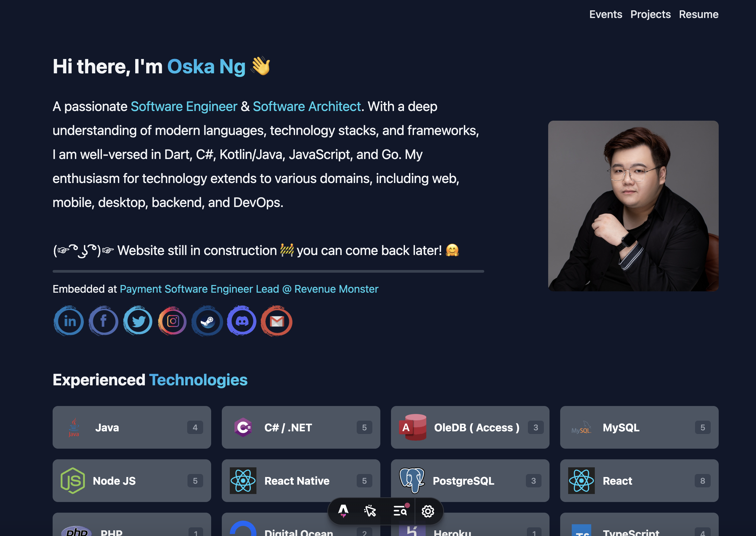Select the PostgreSQL technology card

(x=470, y=480)
